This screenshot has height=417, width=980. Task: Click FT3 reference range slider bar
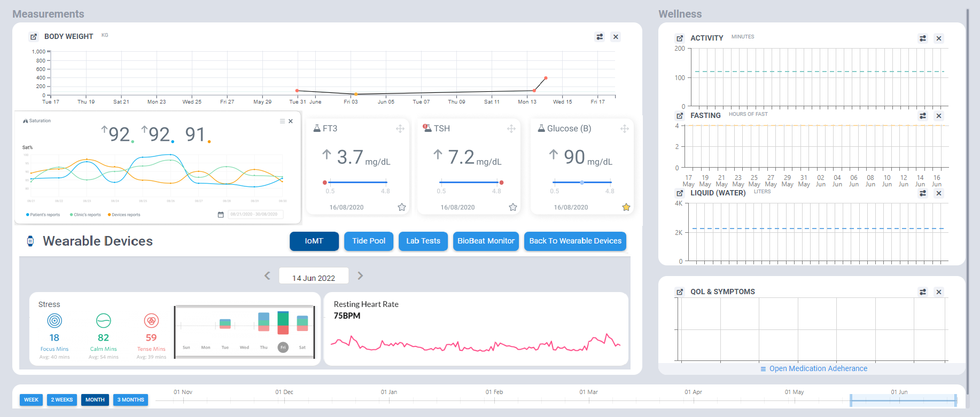click(358, 183)
